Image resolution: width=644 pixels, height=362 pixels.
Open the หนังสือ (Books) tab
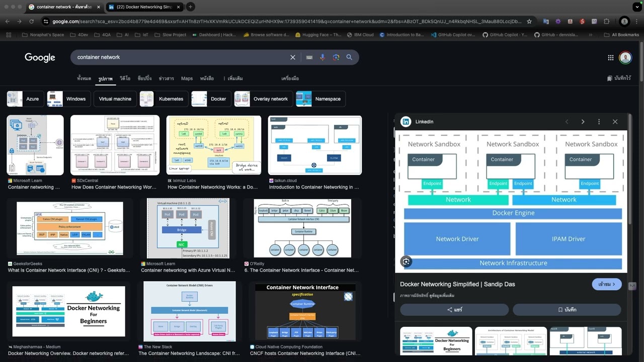pyautogui.click(x=207, y=78)
